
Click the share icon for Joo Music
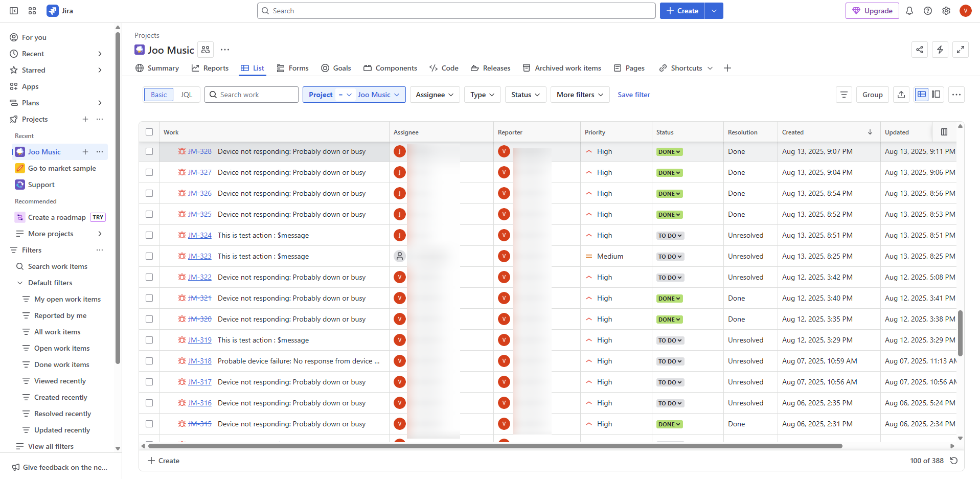919,50
